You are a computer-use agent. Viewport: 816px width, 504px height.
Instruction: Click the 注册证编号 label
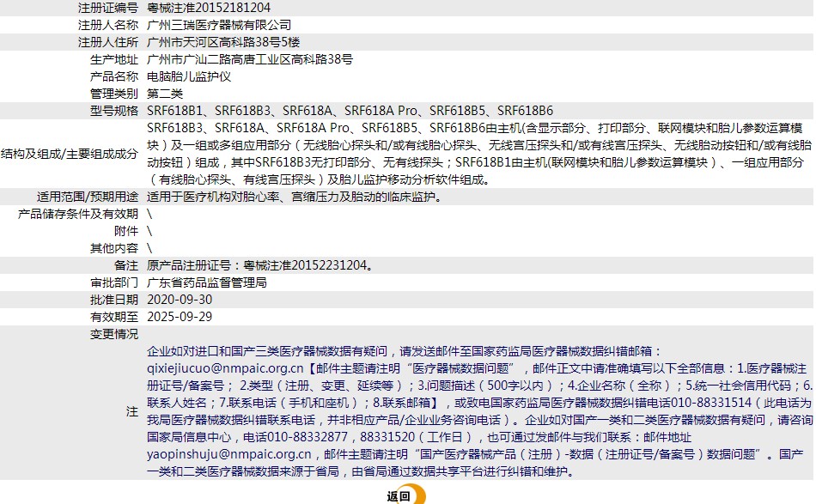(x=108, y=8)
